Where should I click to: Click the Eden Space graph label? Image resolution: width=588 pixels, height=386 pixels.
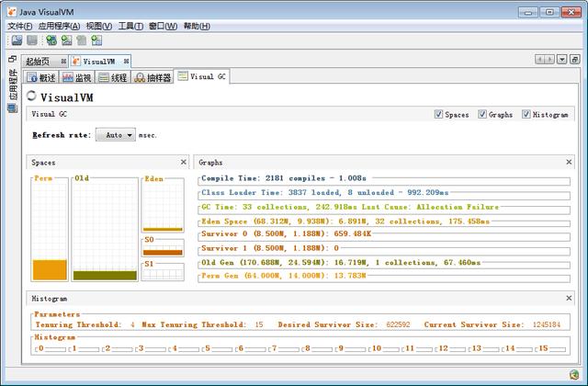pos(345,221)
